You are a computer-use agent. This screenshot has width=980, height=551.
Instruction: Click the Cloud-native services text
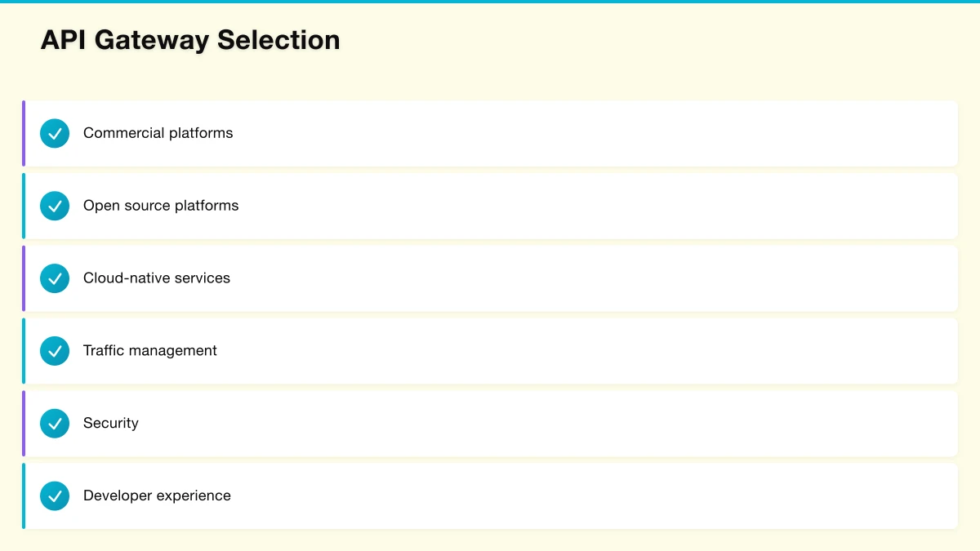tap(157, 278)
